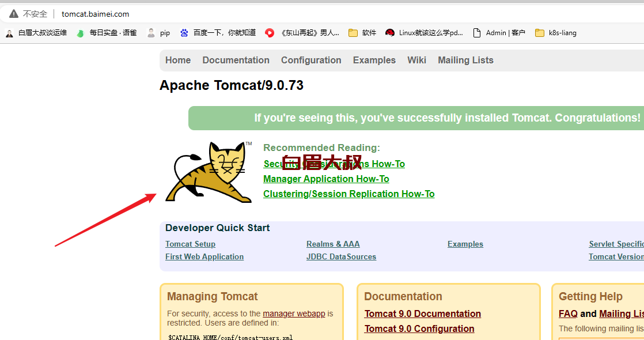Open Manager Application How-To link
This screenshot has width=644, height=340.
(326, 179)
